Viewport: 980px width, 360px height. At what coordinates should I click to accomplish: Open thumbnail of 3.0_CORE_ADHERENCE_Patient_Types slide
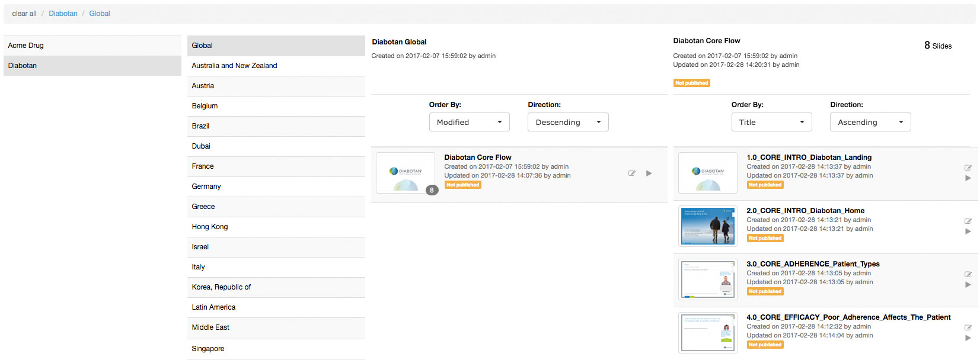click(708, 279)
